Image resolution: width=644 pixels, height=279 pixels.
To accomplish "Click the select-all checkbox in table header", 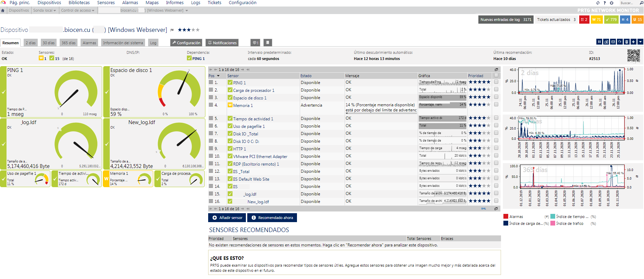I will tap(496, 75).
